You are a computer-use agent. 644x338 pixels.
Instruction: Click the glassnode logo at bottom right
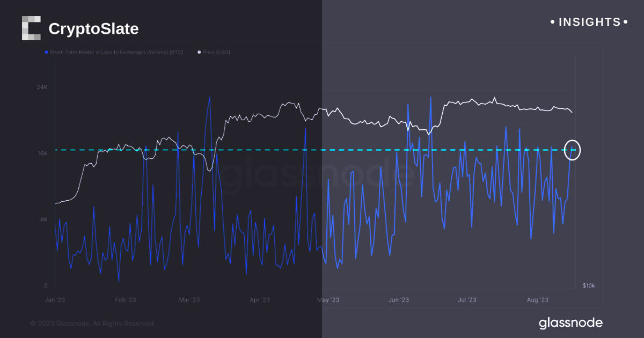point(570,322)
